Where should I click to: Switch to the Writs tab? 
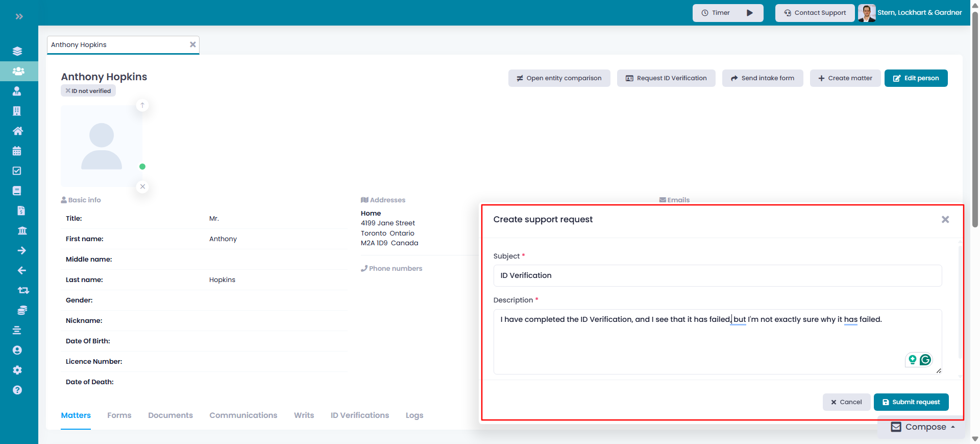pos(304,415)
